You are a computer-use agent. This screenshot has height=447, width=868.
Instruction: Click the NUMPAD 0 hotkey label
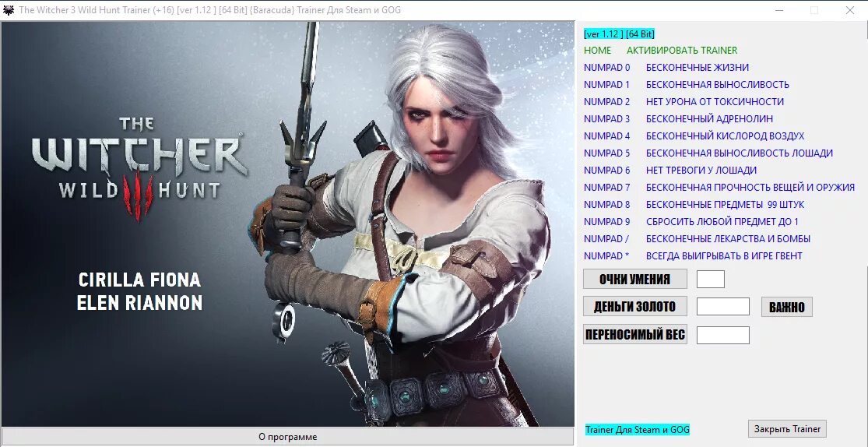point(606,68)
